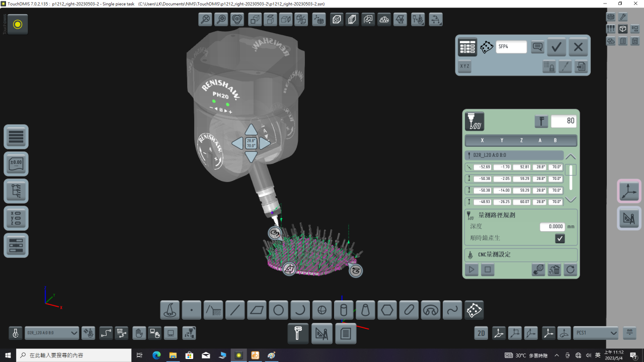The height and width of the screenshot is (362, 644).
Task: Select the Sphere feature tool
Action: click(322, 310)
